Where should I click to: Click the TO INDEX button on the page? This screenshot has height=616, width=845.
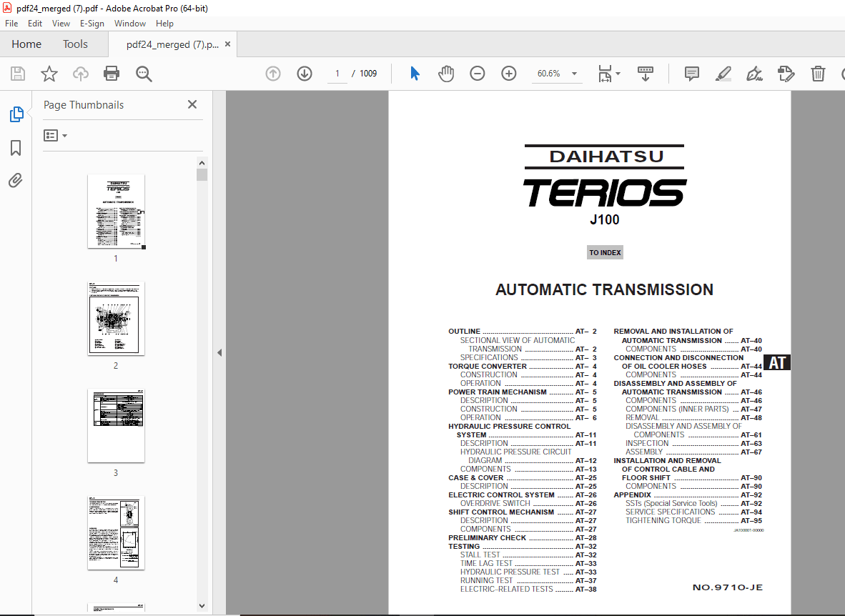(x=604, y=252)
